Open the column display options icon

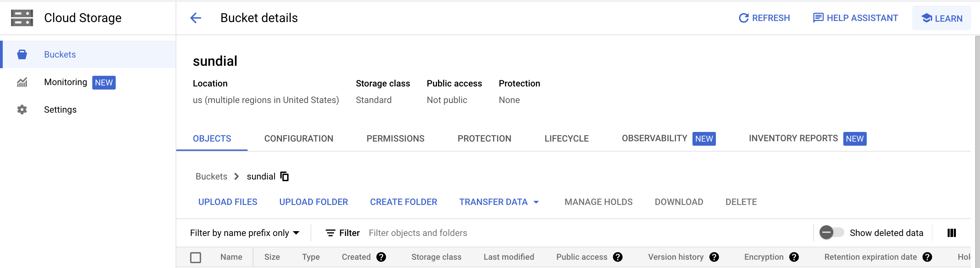point(951,233)
